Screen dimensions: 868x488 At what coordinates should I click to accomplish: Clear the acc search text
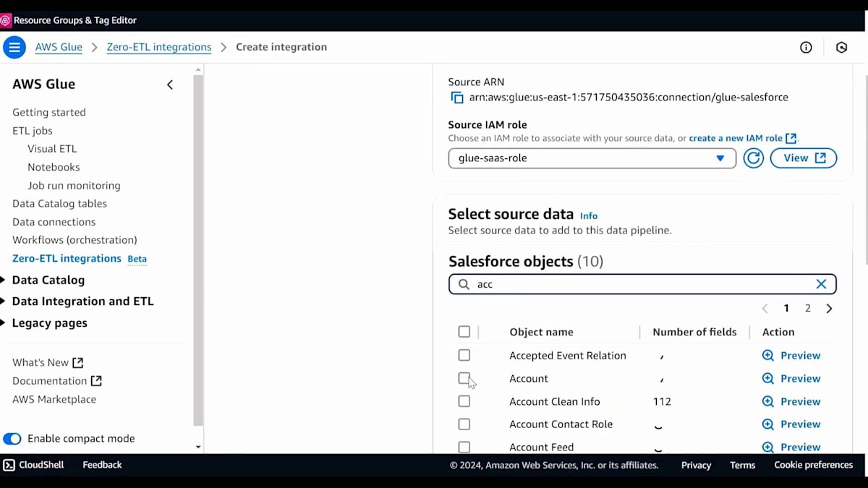pos(821,284)
